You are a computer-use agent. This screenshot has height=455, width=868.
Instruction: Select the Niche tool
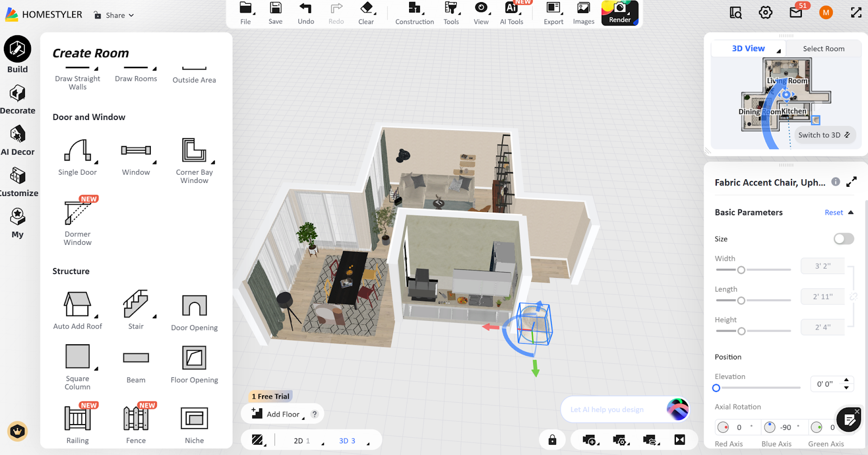coord(194,426)
